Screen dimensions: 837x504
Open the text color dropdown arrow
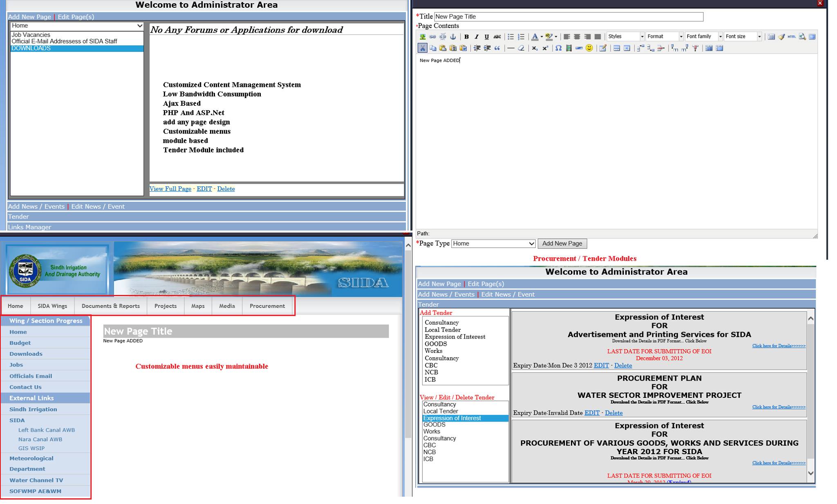[x=542, y=37]
